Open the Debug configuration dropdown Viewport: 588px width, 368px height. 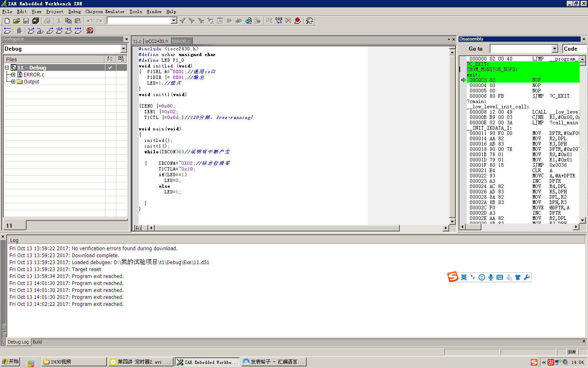(123, 49)
